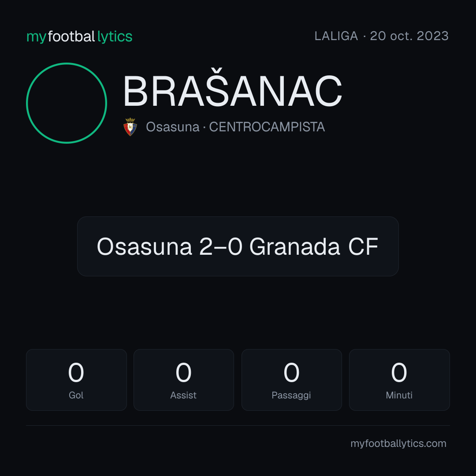Click the CENTROCAMPISTA position label
Image resolution: width=476 pixels, height=476 pixels.
point(267,127)
